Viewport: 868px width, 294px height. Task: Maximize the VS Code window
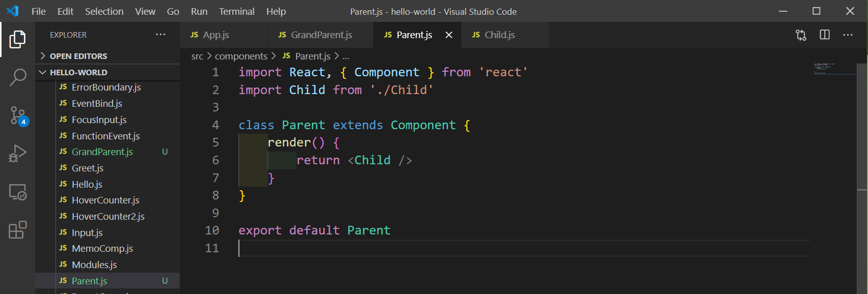[817, 11]
